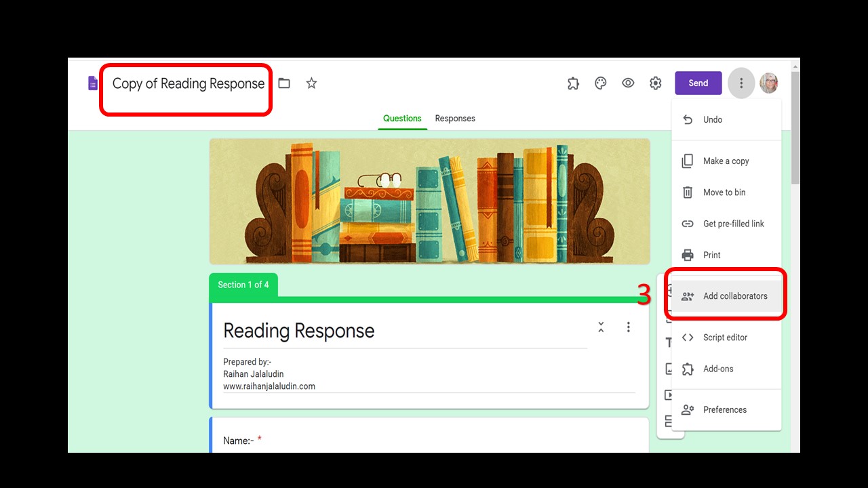Click the pre-filled link chain icon
The image size is (868, 488).
tap(688, 224)
